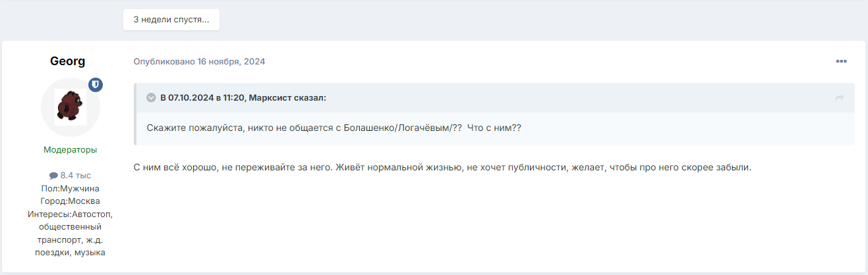Click the "Опубликовано 16 ноября, 2024" timestamp
868x275 pixels.
(199, 62)
